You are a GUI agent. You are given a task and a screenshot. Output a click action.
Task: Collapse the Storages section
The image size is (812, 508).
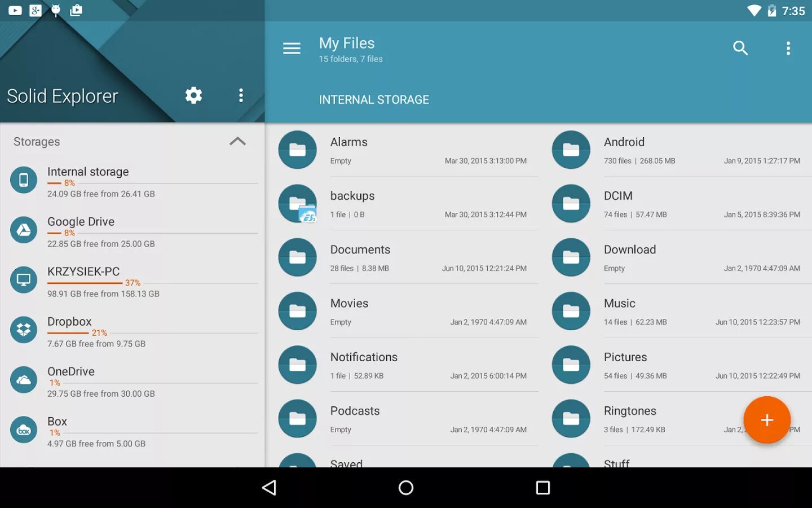[x=237, y=141]
